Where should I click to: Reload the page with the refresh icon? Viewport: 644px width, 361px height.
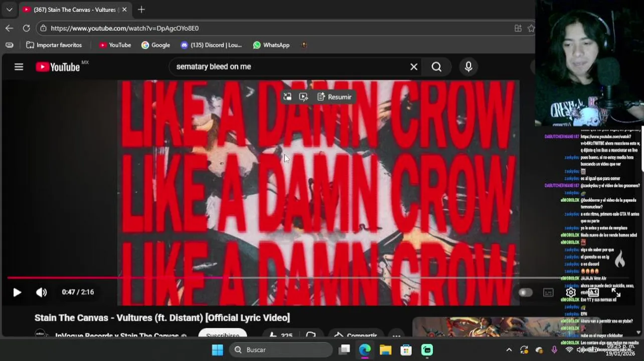(x=26, y=28)
